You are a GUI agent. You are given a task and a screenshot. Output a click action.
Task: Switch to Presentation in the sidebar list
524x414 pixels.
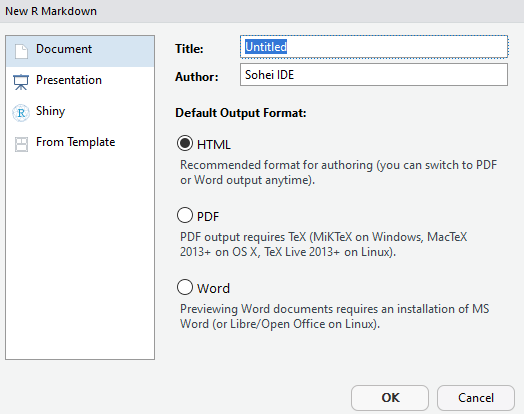pyautogui.click(x=80, y=82)
